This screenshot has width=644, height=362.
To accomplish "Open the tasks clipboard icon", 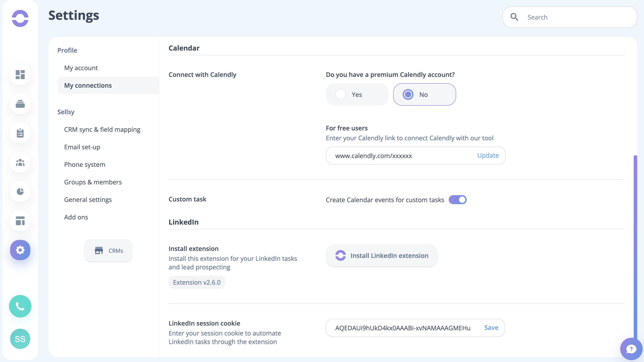I will (20, 133).
